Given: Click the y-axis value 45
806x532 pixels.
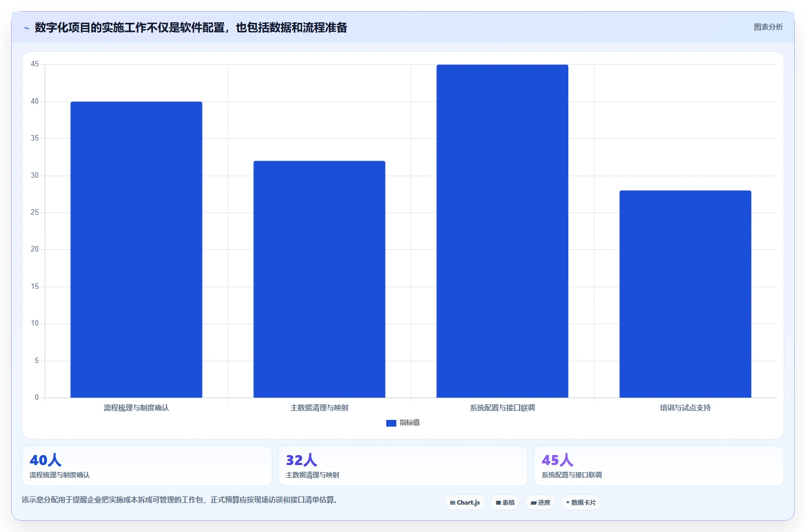Looking at the screenshot, I should pos(35,64).
